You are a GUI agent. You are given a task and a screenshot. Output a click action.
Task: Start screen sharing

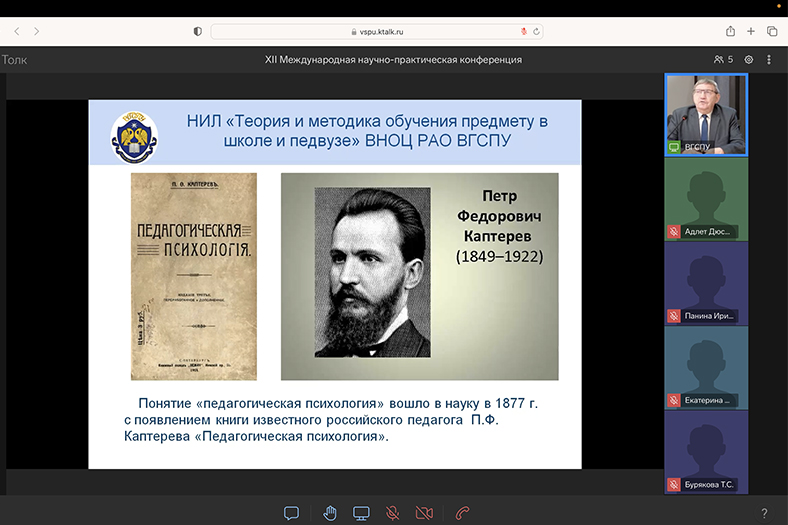361,513
